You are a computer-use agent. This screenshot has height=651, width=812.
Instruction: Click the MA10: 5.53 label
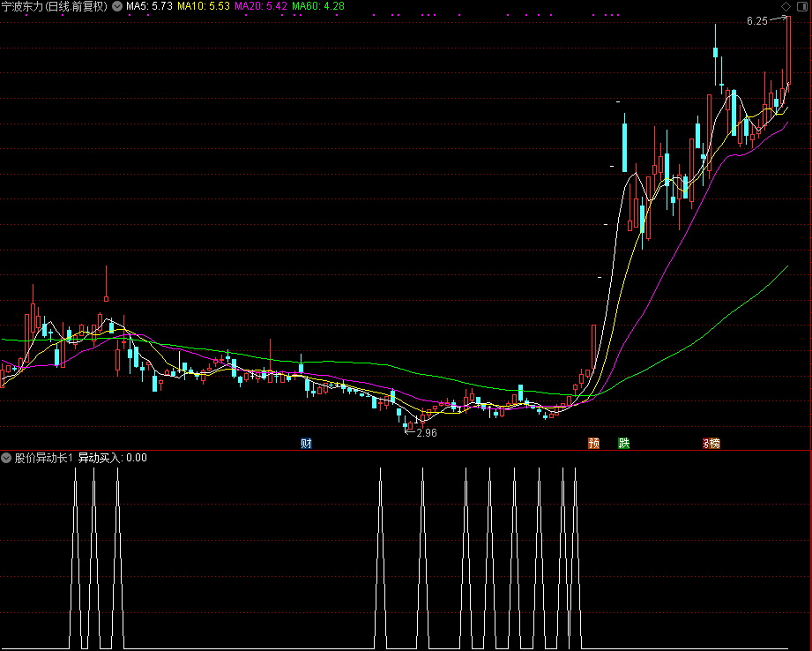pos(204,6)
